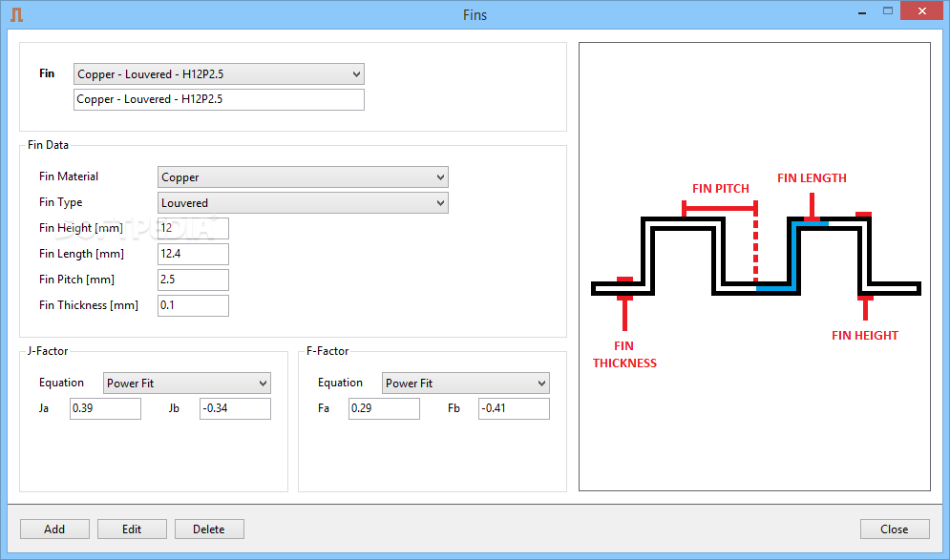
Task: Click the Jb value field
Action: point(235,408)
